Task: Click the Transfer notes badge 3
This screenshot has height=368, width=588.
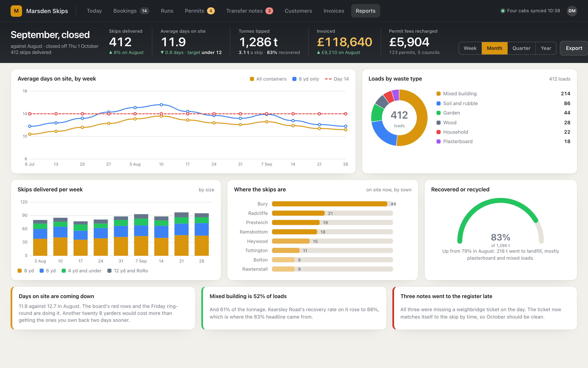Action: point(269,11)
